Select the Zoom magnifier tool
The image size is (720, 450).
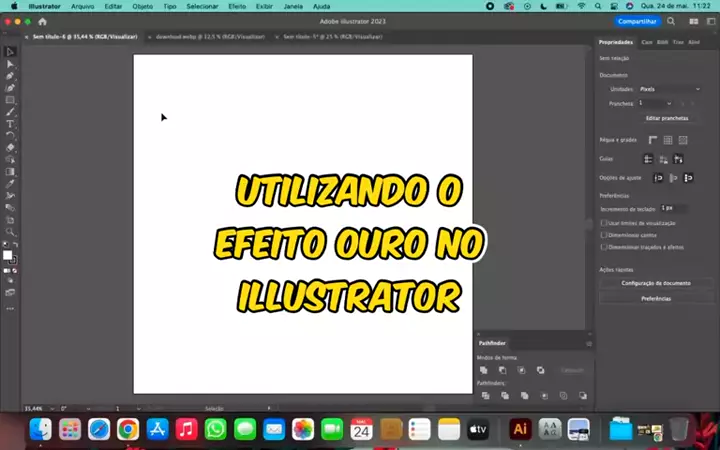tap(10, 232)
